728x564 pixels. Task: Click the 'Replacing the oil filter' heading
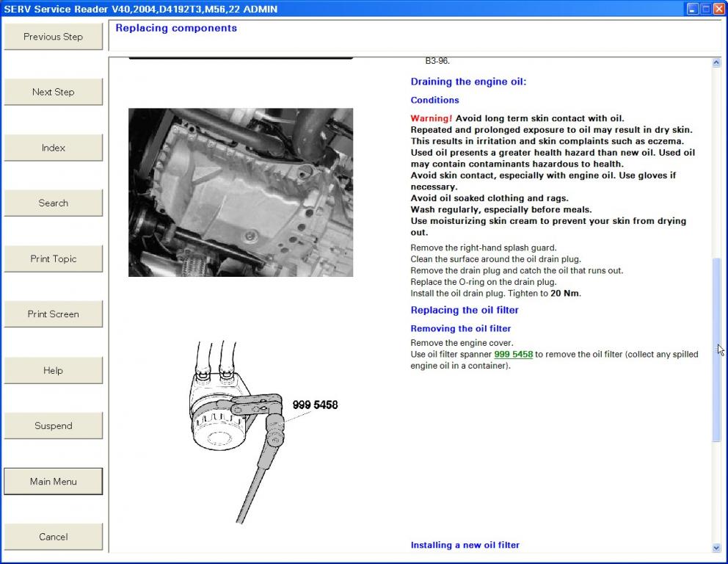[465, 310]
